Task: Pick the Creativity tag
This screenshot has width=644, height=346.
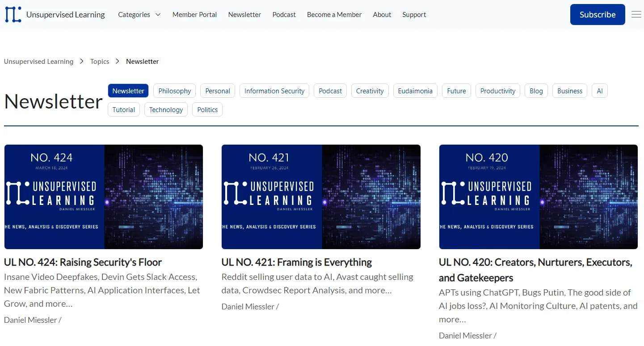Action: (370, 91)
